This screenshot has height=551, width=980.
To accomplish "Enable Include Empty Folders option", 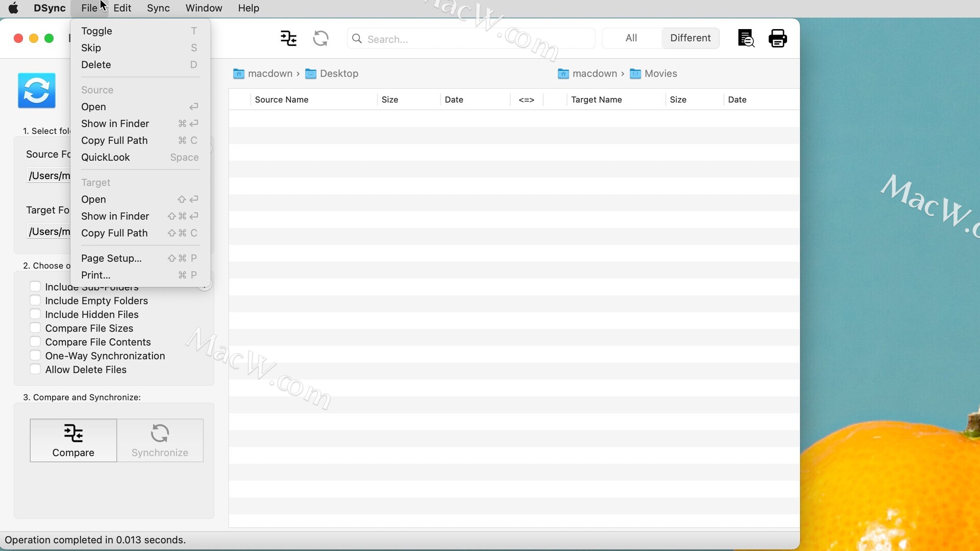I will tap(35, 300).
